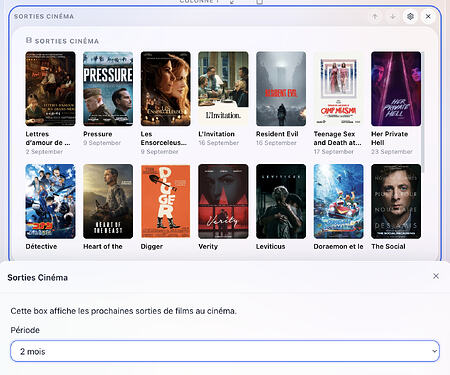Image resolution: width=450 pixels, height=375 pixels.
Task: Open the Heart of the Beast poster
Action: pos(108,201)
